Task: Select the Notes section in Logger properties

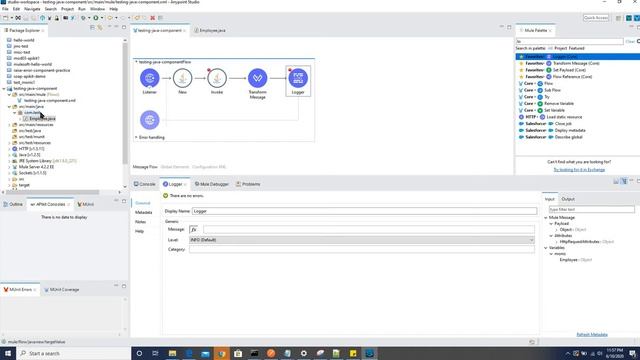Action: pos(140,222)
